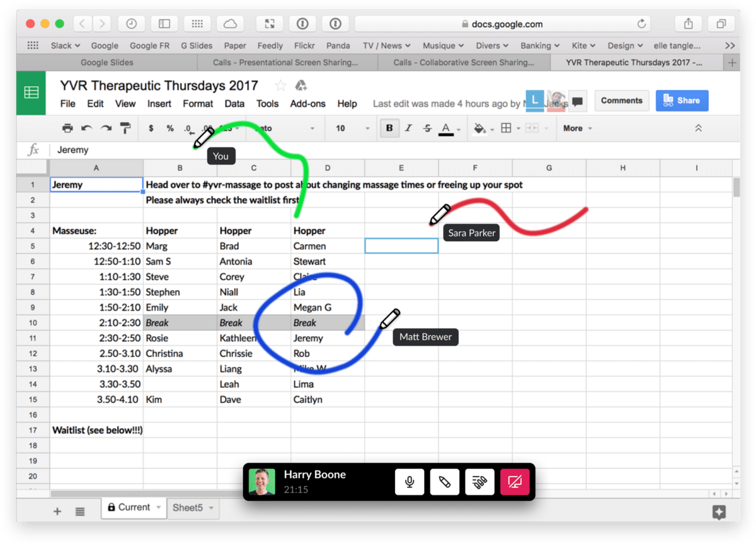Expand the TV / News bookmarks folder
Image resolution: width=756 pixels, height=544 pixels.
(387, 45)
